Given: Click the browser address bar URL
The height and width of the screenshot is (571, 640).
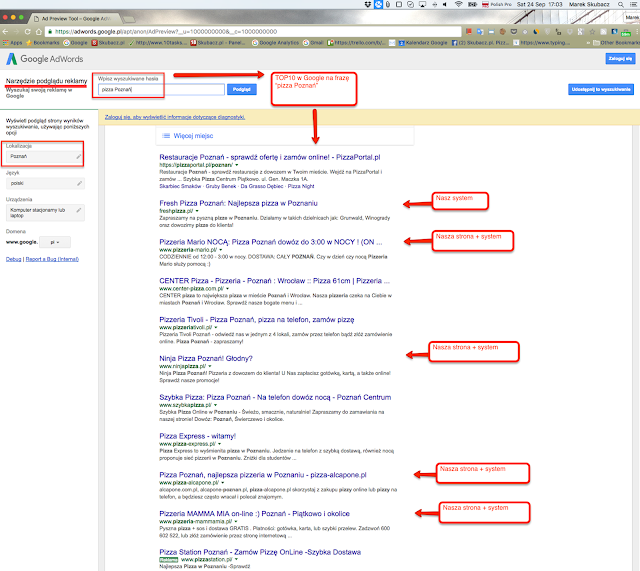Looking at the screenshot, I should tap(253, 31).
